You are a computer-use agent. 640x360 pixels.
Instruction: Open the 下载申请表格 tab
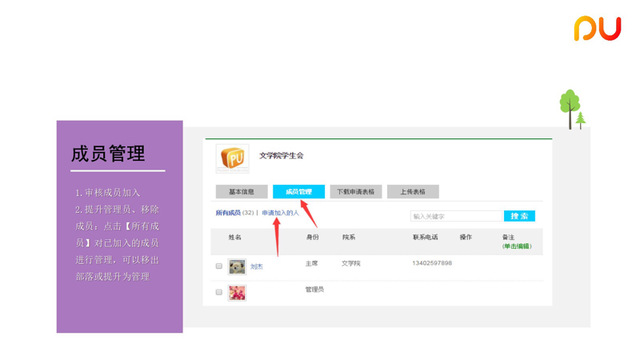(x=356, y=191)
